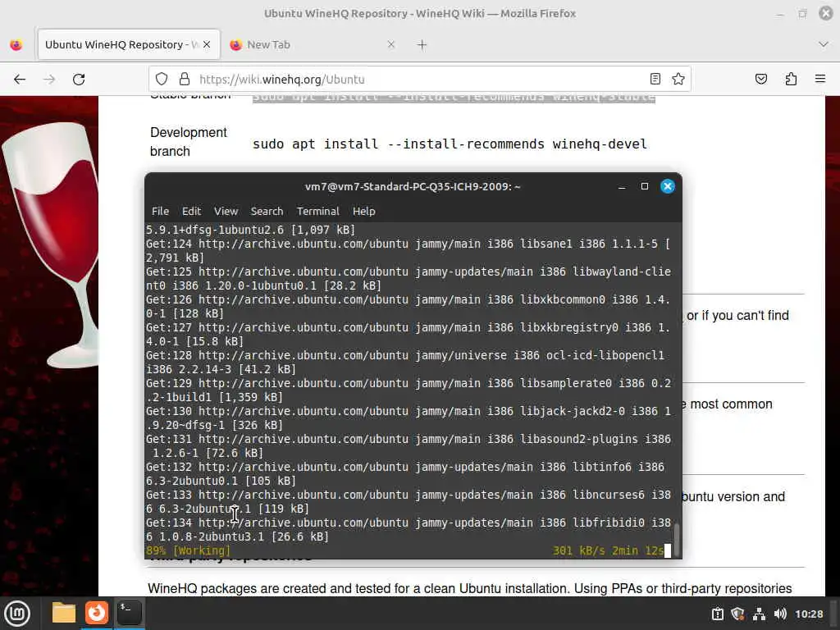
Task: Click the Get:134 libfribidi0 line
Action: 409,529
